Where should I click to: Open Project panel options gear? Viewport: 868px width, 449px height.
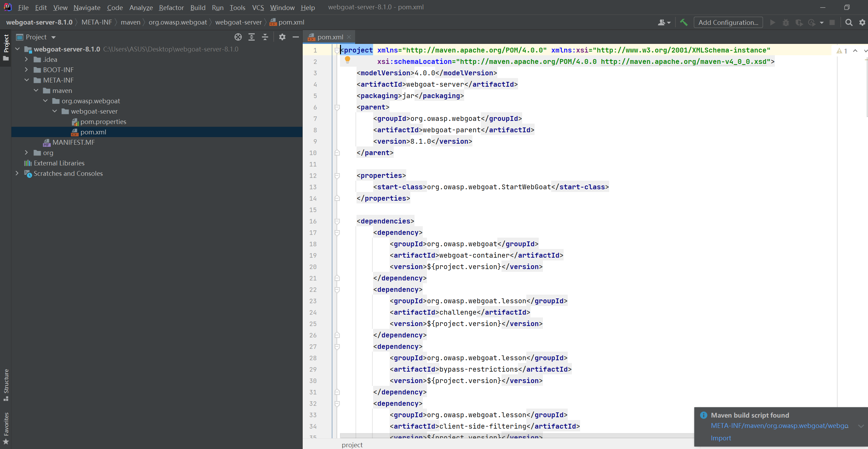click(x=282, y=37)
